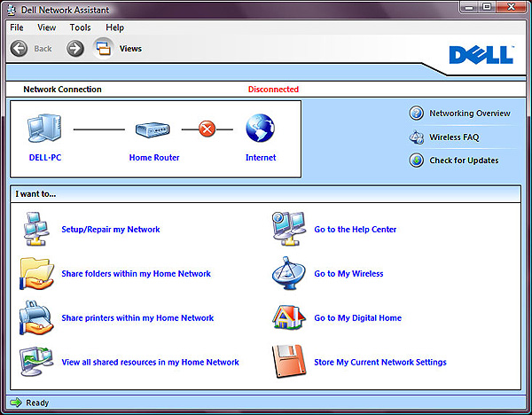Image resolution: width=532 pixels, height=415 pixels.
Task: Click the Views toolbar label
Action: click(x=130, y=49)
